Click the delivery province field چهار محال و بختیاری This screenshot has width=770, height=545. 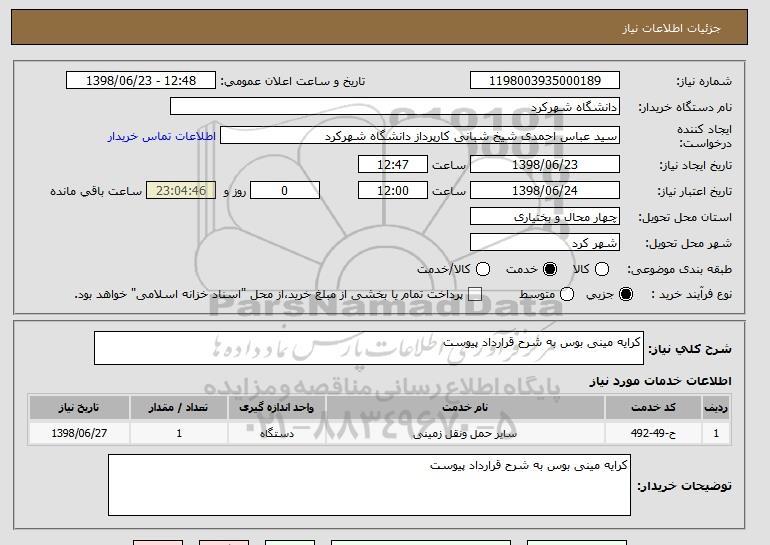click(545, 217)
